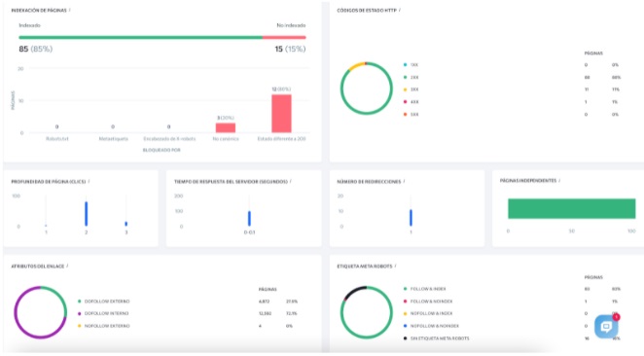Select the 4XX status code legend entry

pyautogui.click(x=411, y=102)
